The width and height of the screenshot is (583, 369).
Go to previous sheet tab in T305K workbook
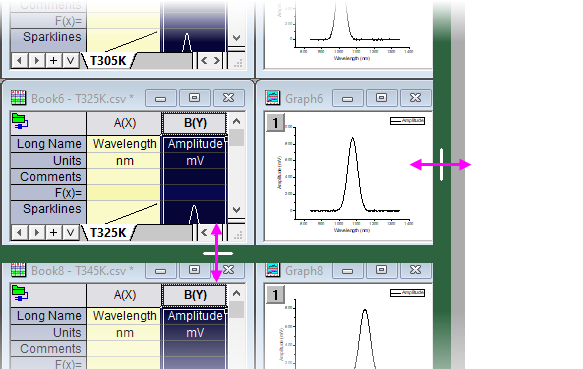pyautogui.click(x=20, y=61)
